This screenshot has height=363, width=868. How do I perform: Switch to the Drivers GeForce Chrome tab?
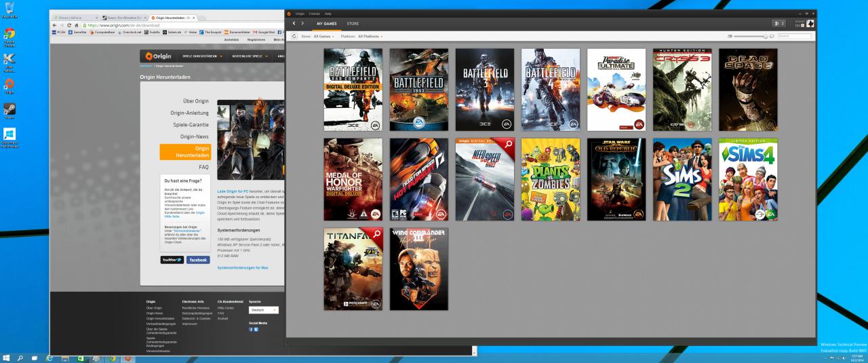pyautogui.click(x=75, y=18)
